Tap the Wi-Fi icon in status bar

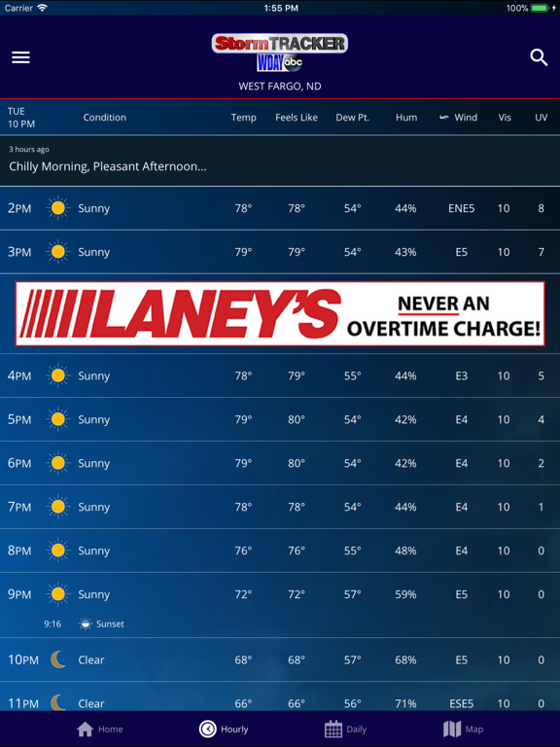coord(43,8)
